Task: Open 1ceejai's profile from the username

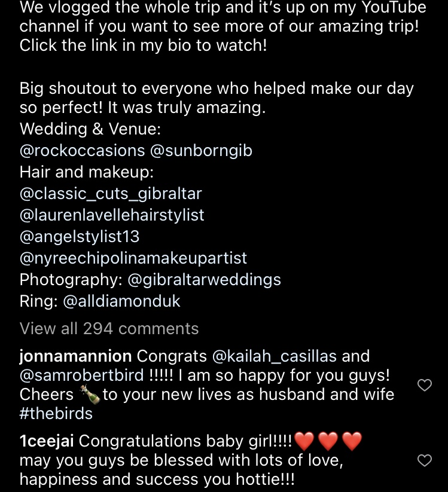Action: point(47,441)
